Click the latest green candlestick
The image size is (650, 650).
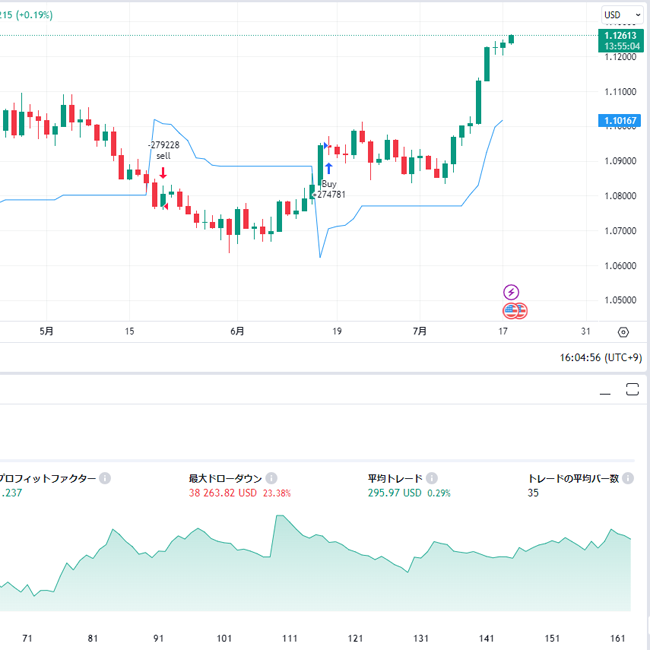pos(511,39)
